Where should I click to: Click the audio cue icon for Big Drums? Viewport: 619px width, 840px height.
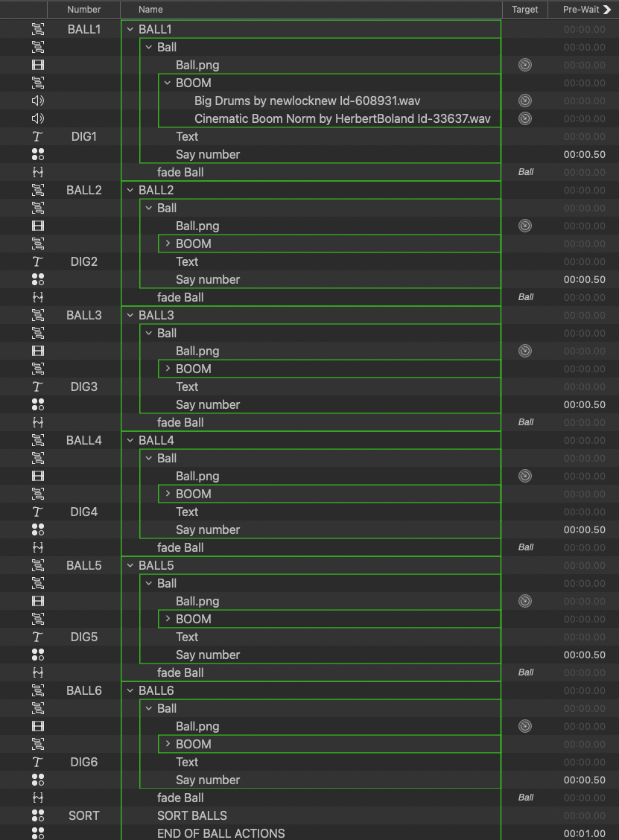(x=38, y=101)
